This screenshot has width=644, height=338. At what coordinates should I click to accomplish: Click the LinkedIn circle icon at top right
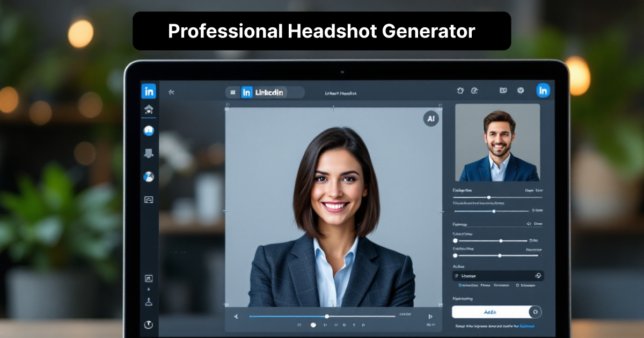pos(544,90)
